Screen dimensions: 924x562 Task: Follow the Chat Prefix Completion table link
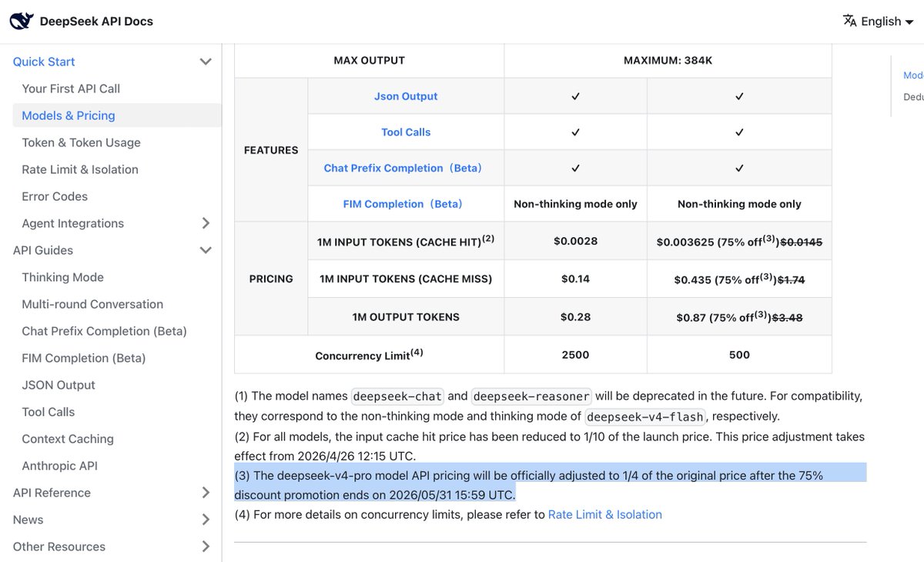(403, 168)
